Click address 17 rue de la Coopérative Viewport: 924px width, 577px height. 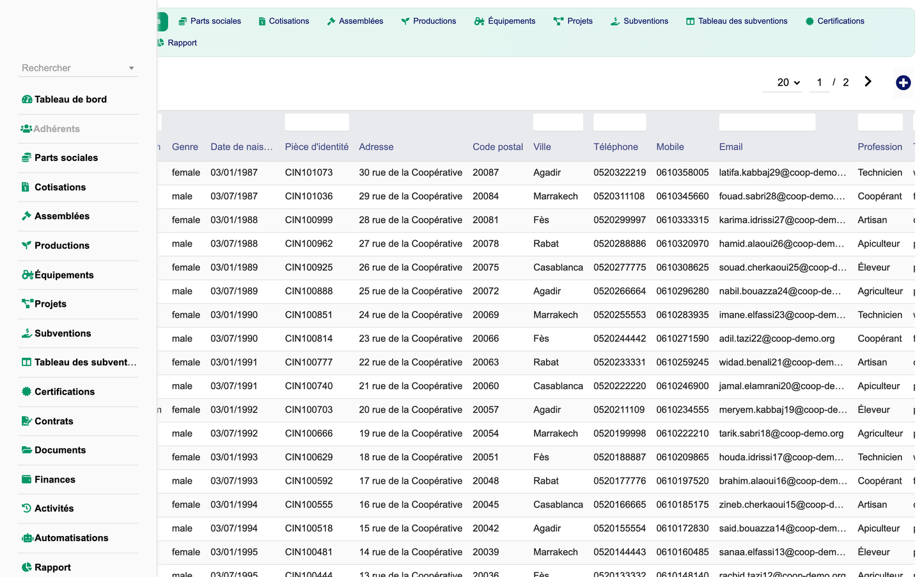[x=411, y=481]
